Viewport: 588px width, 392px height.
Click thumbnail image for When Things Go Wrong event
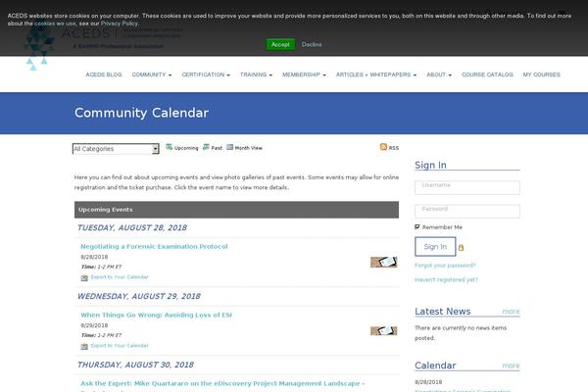point(383,331)
